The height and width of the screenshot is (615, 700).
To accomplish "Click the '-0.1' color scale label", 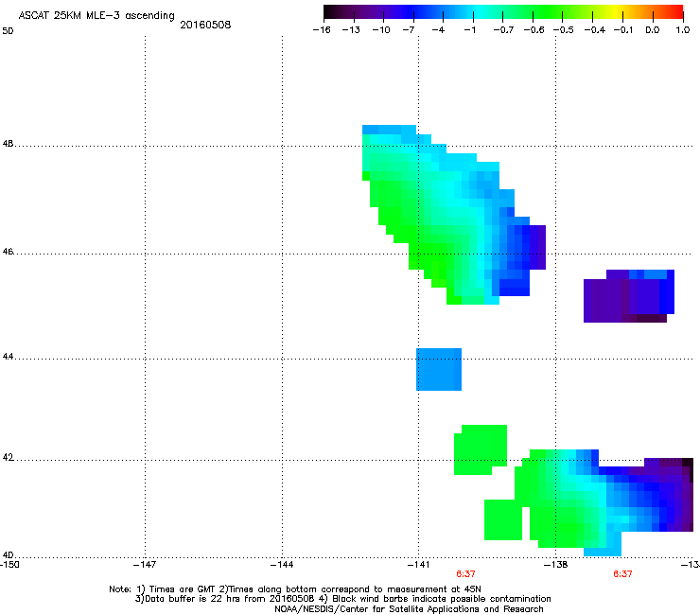I will click(x=623, y=30).
